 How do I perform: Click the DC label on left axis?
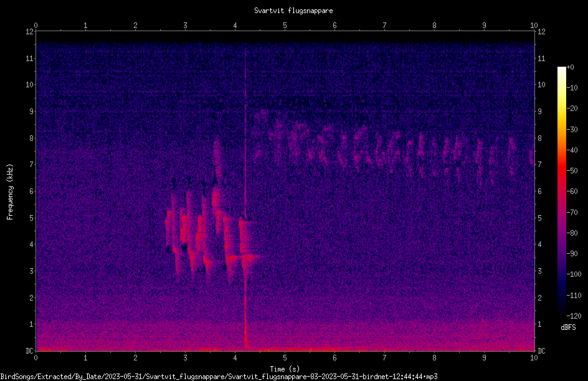point(30,350)
